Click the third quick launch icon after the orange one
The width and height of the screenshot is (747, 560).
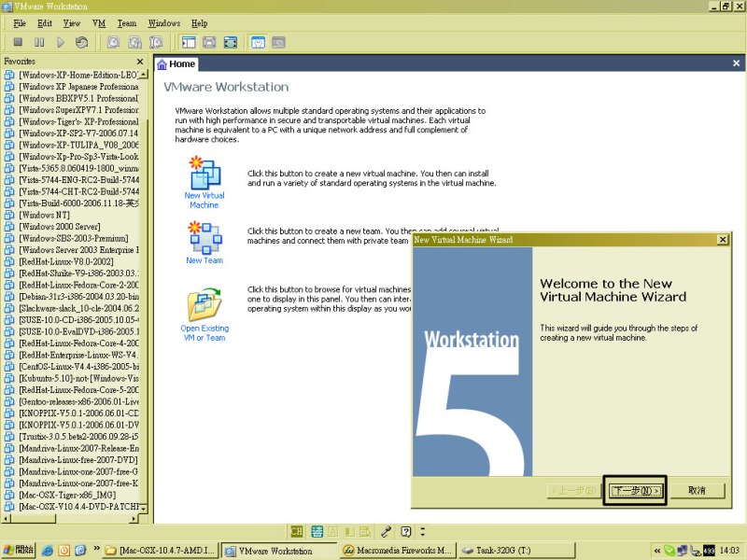tap(80, 551)
